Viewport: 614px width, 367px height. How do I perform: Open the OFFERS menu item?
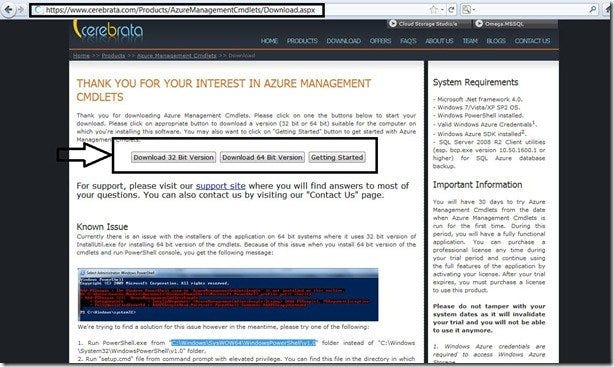380,41
